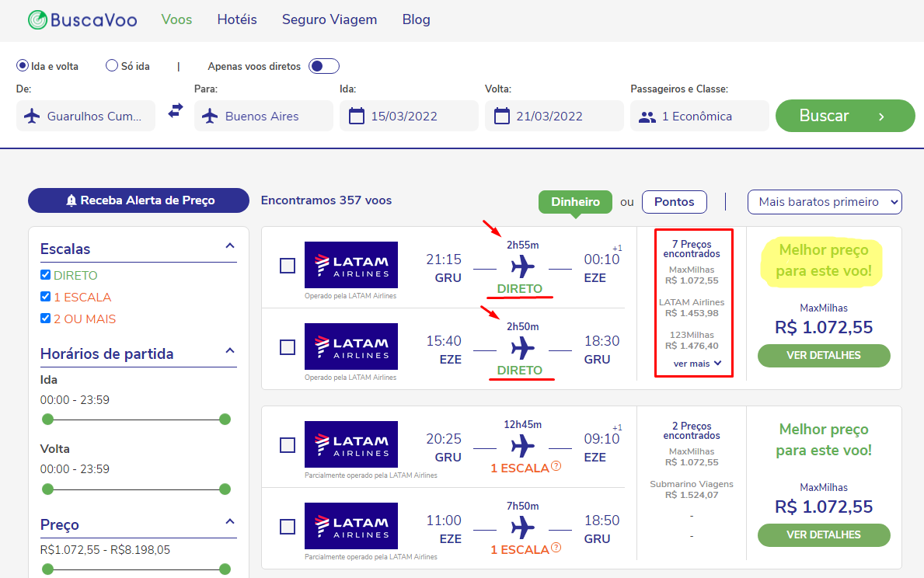924x578 pixels.
Task: Select the Só ida radio button
Action: 111,65
